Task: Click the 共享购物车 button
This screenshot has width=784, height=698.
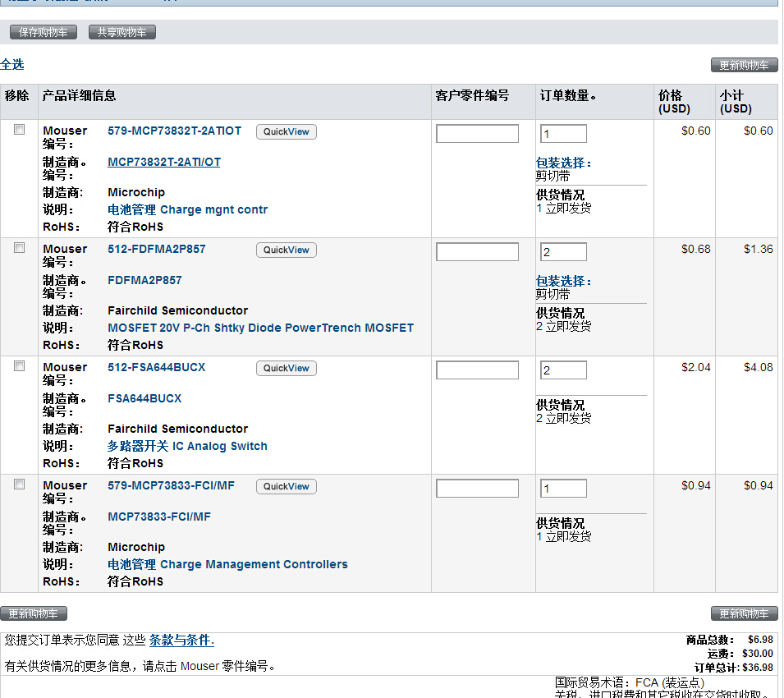Action: [122, 33]
